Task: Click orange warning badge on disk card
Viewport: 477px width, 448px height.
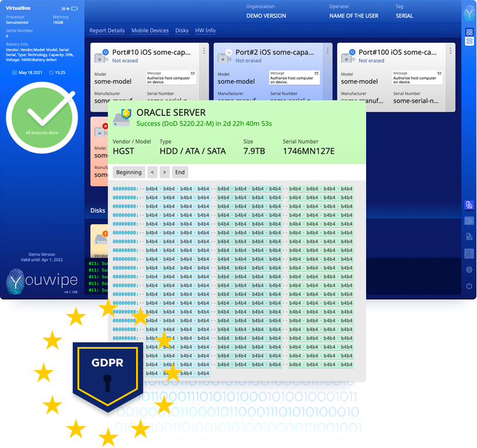Action: pos(105,234)
